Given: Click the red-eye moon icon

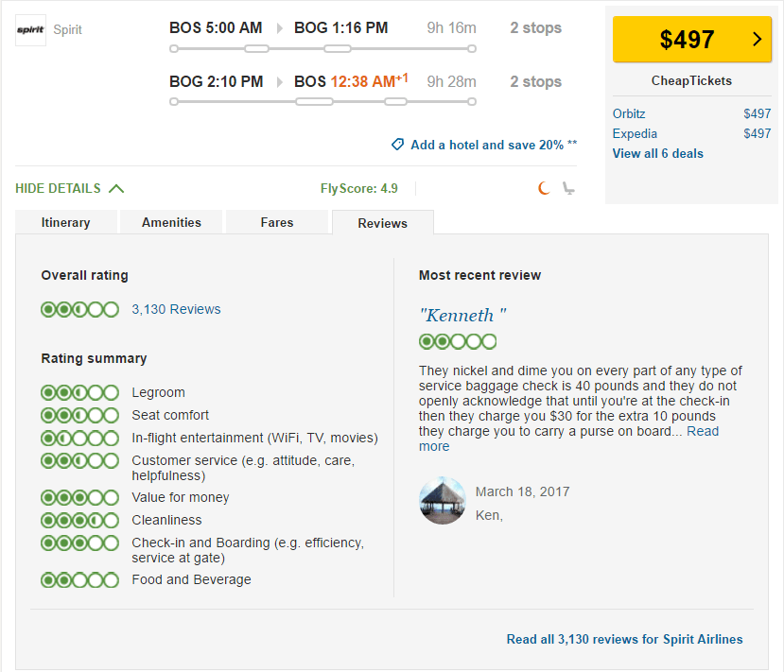Looking at the screenshot, I should 544,188.
